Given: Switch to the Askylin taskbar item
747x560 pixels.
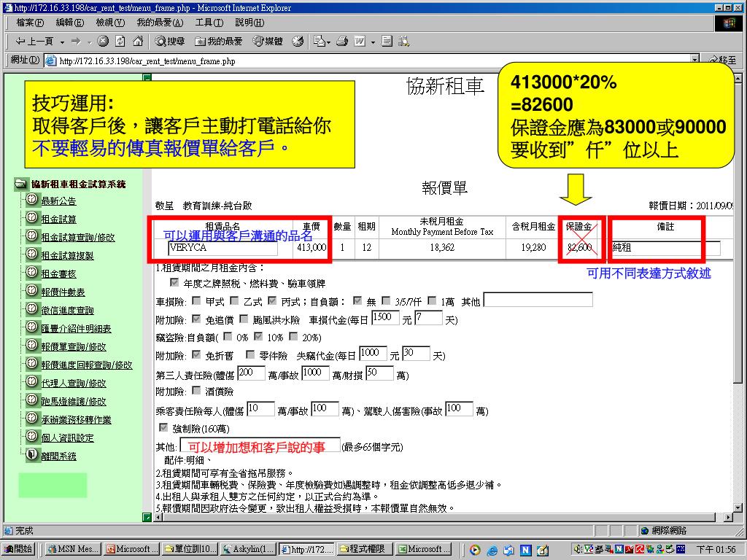Looking at the screenshot, I should pos(249,549).
